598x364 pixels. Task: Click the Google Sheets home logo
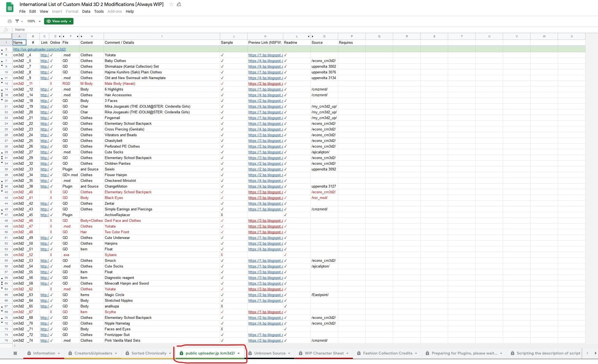(10, 7)
